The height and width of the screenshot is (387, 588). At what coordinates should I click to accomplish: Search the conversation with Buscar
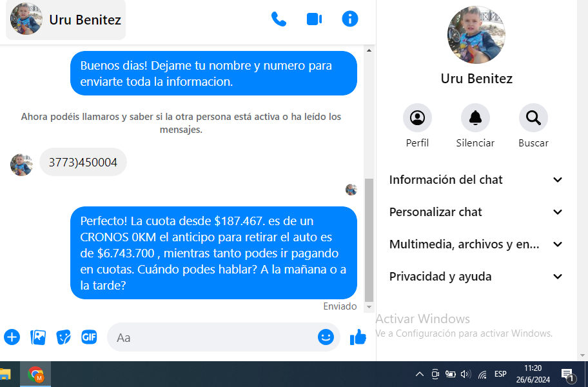pyautogui.click(x=533, y=118)
